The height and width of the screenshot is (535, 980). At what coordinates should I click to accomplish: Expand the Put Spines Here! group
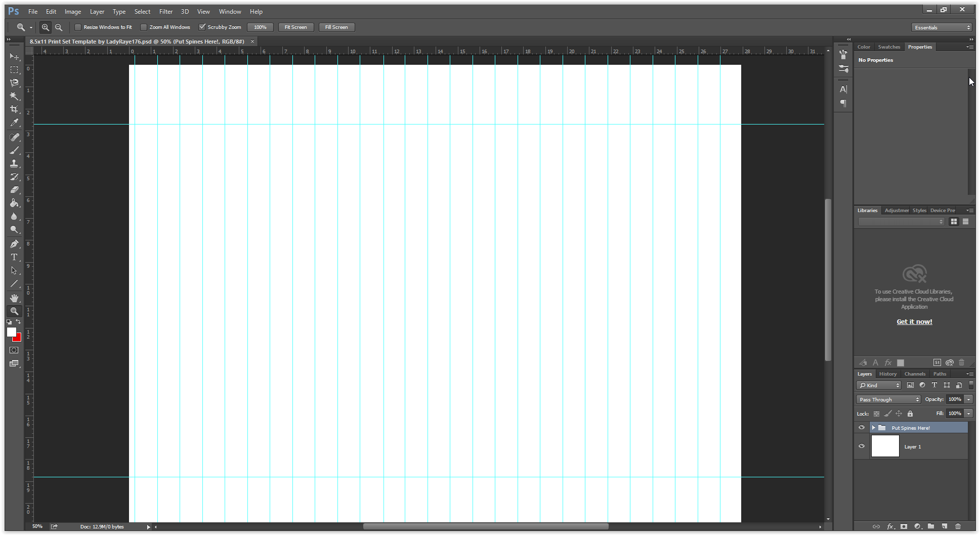pos(873,427)
